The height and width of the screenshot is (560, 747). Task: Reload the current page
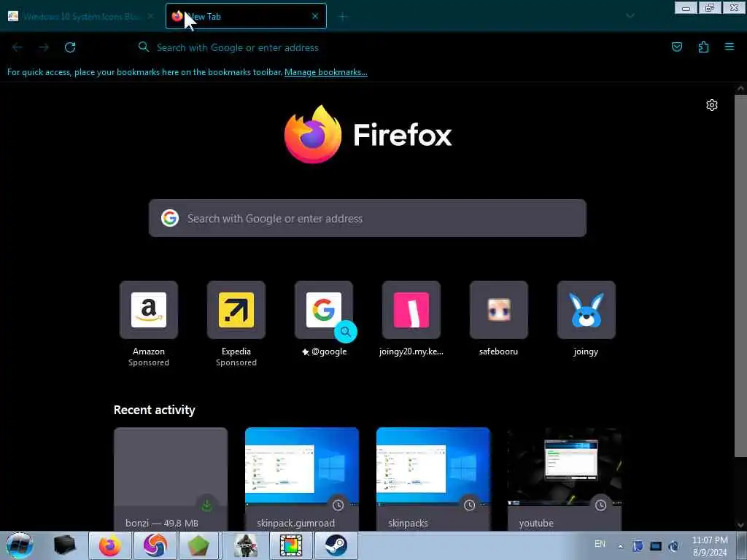[x=70, y=47]
